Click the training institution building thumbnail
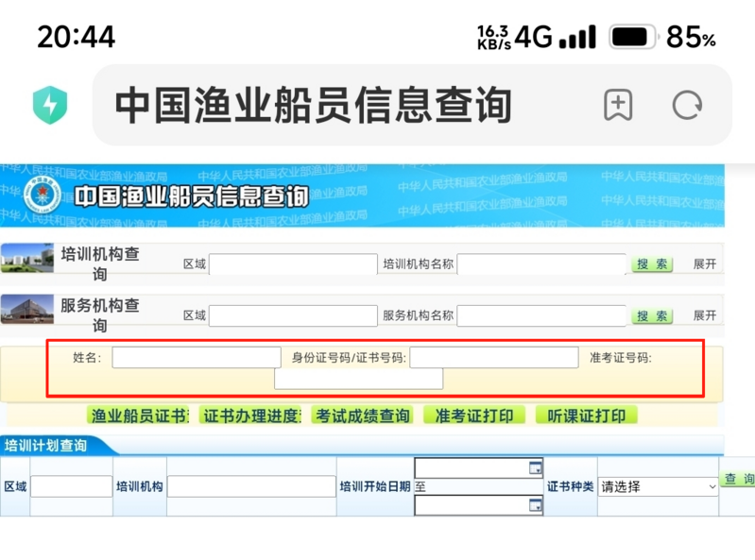 [x=27, y=259]
